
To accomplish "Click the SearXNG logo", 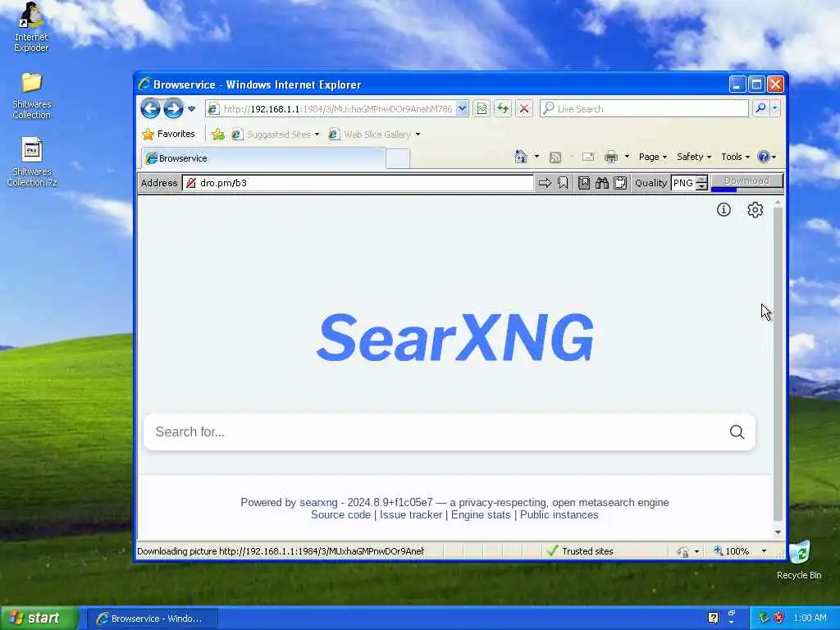I will point(454,337).
